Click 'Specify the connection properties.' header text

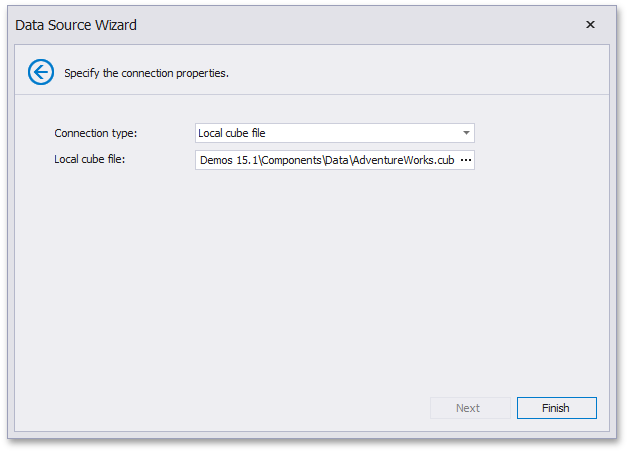click(x=147, y=73)
